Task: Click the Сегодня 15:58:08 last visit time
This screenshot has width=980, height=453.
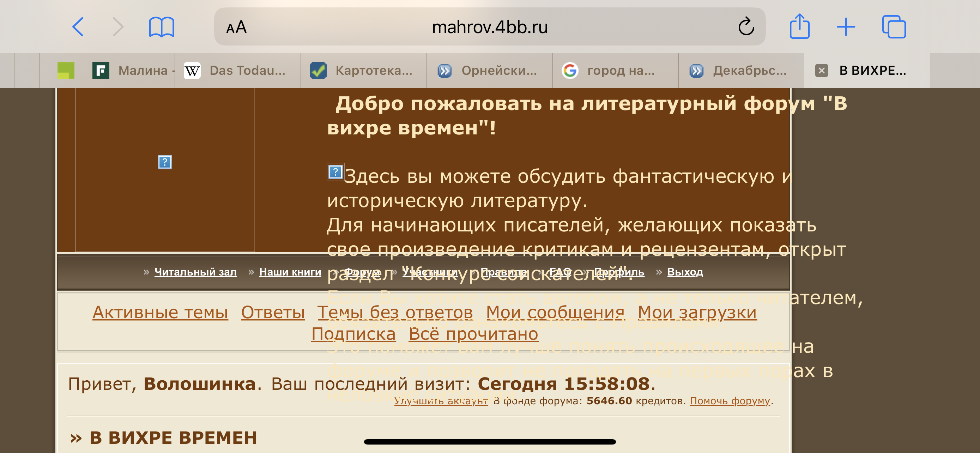Action: (x=563, y=384)
